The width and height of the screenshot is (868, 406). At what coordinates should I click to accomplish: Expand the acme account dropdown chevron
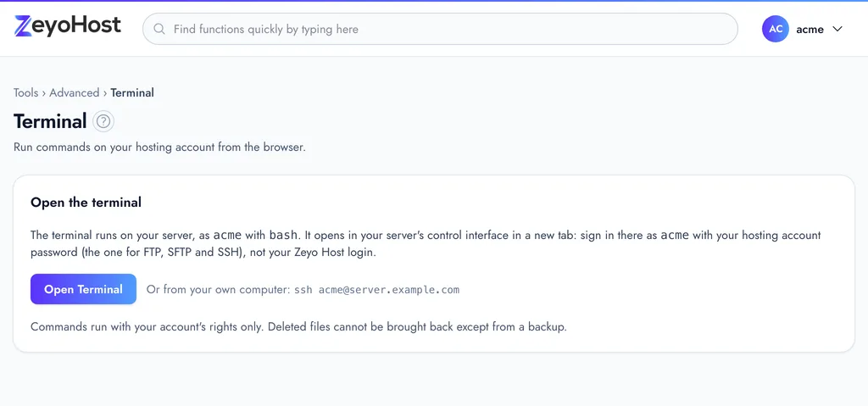tap(837, 29)
